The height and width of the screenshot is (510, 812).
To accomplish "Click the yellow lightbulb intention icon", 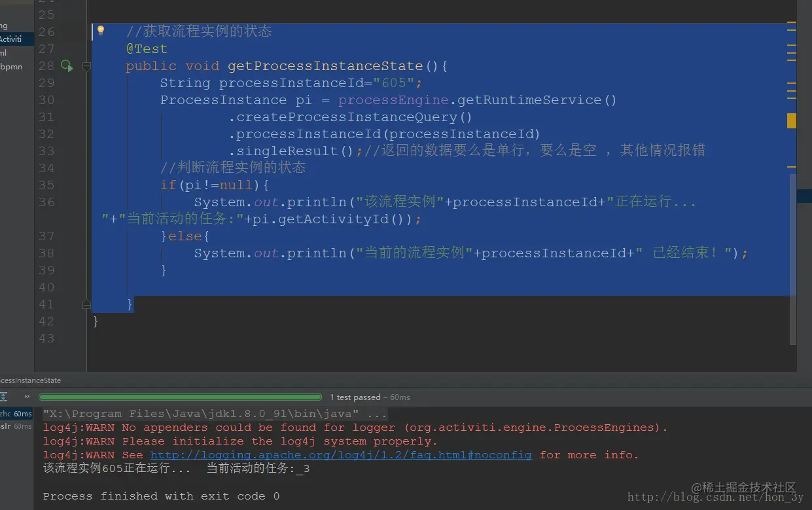I will (x=100, y=31).
